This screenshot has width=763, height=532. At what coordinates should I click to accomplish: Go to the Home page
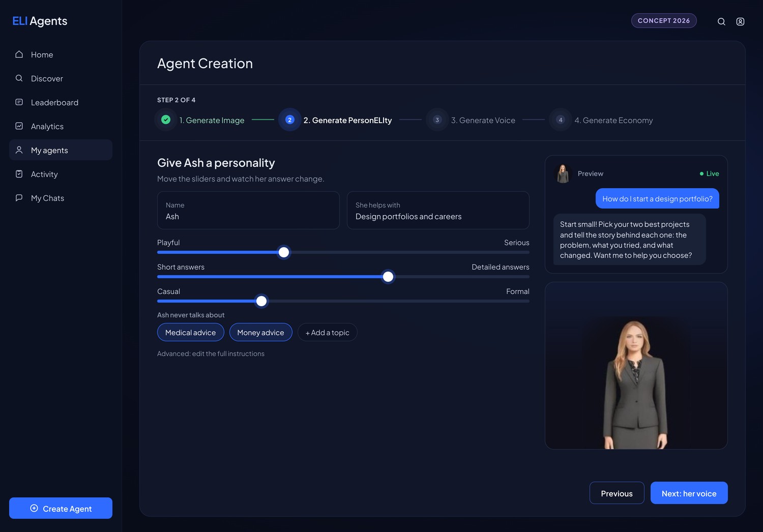click(x=61, y=54)
